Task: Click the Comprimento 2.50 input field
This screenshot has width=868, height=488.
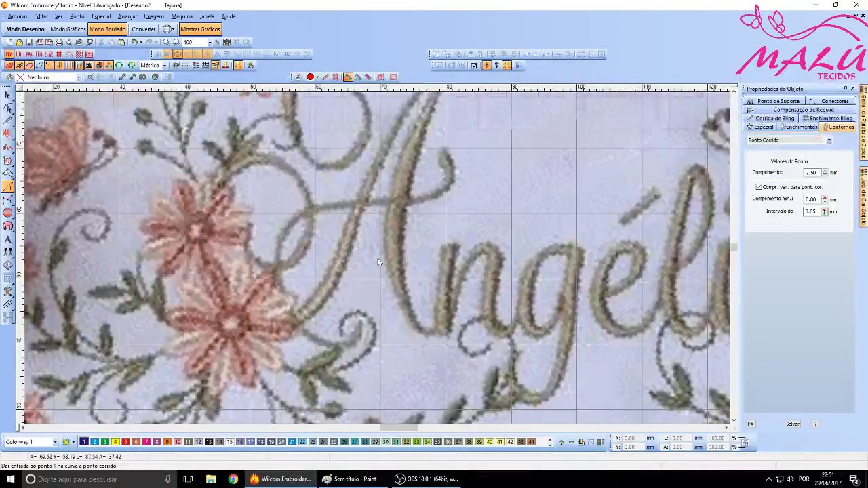Action: (x=812, y=173)
